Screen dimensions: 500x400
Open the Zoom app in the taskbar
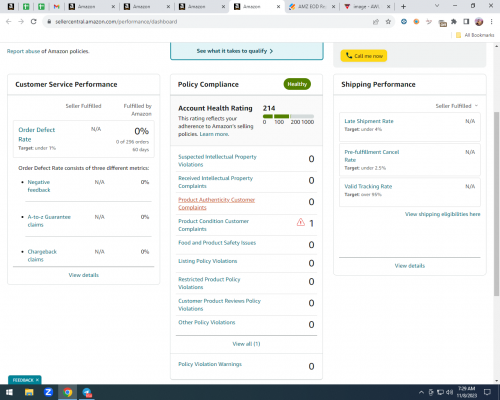click(x=48, y=392)
